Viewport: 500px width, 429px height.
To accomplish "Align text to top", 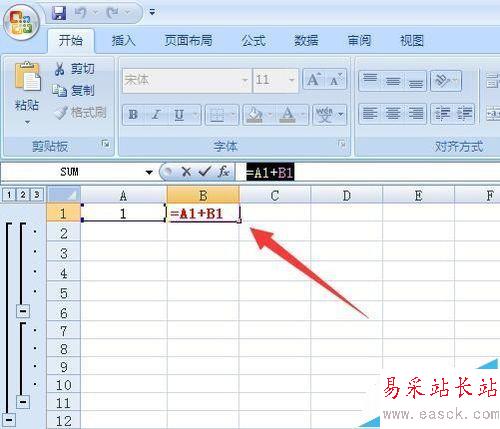I will point(370,80).
